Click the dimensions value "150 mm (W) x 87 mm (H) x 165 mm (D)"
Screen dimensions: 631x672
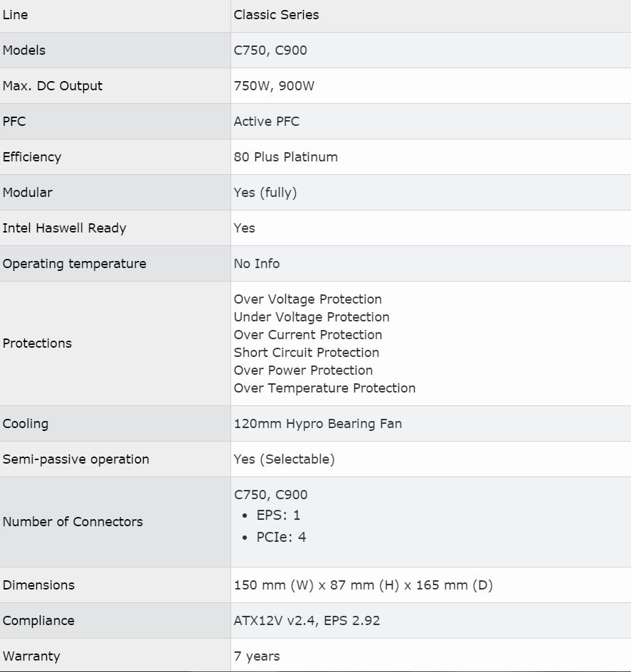[364, 585]
